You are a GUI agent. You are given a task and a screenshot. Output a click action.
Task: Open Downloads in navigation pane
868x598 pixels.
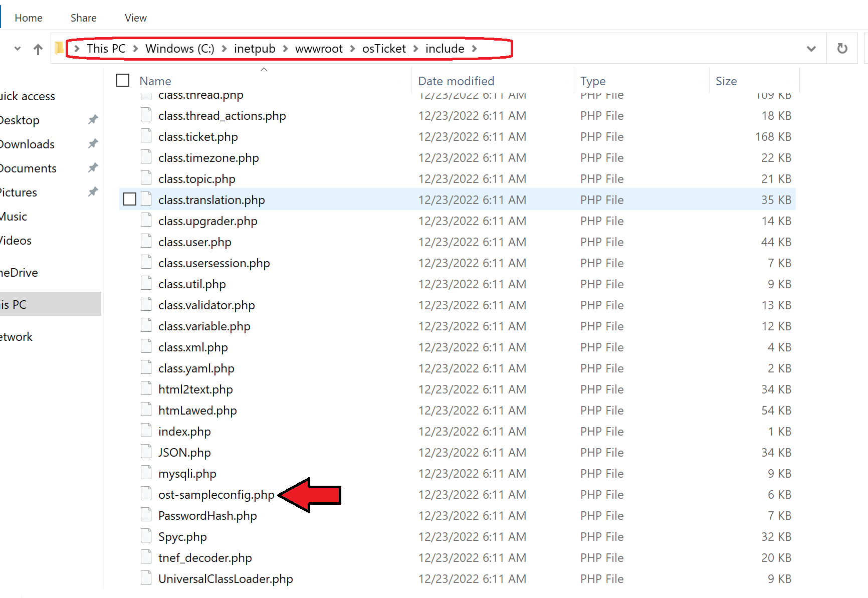(x=27, y=144)
